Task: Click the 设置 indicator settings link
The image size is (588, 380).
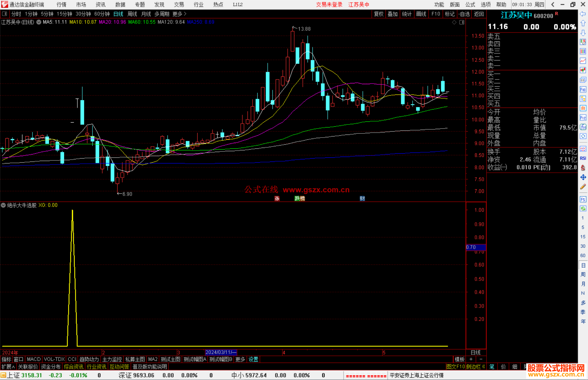Action: point(253,359)
